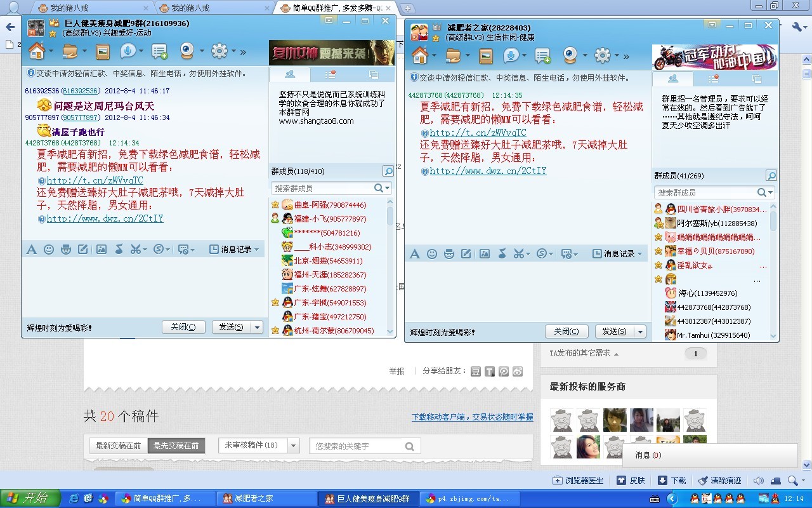Image resolution: width=812 pixels, height=508 pixels.
Task: Send a picture using the image icon
Action: pyautogui.click(x=102, y=250)
